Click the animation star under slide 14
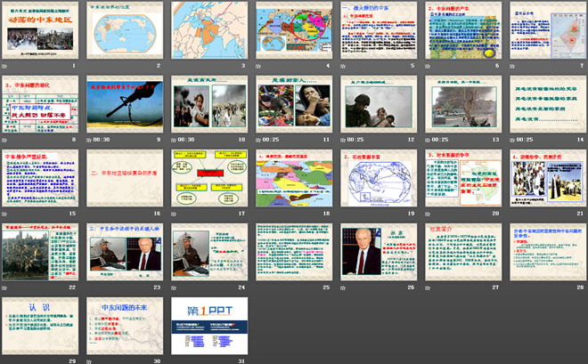The width and height of the screenshot is (588, 364). click(512, 140)
